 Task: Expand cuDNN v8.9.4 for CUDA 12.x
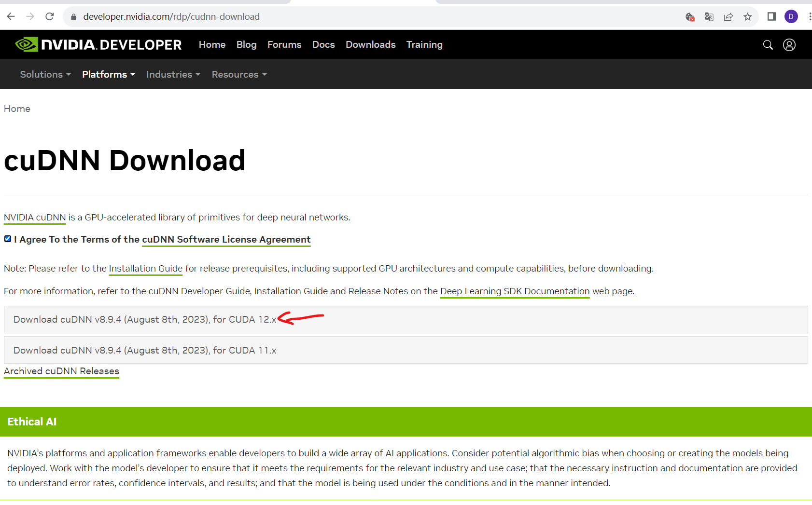point(406,319)
